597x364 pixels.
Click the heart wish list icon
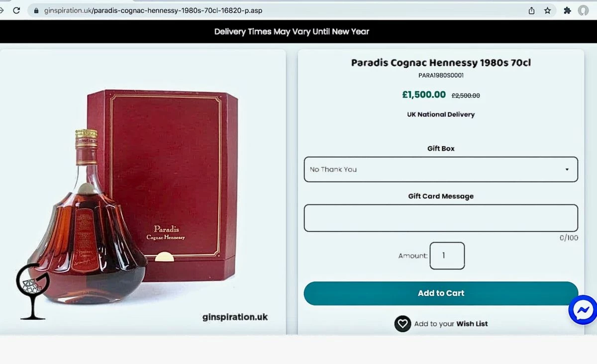point(402,324)
